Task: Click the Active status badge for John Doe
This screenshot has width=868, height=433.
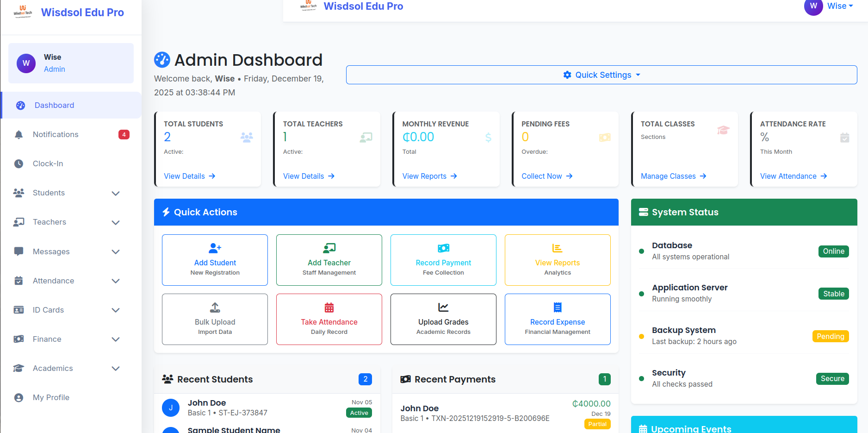Action: tap(359, 413)
